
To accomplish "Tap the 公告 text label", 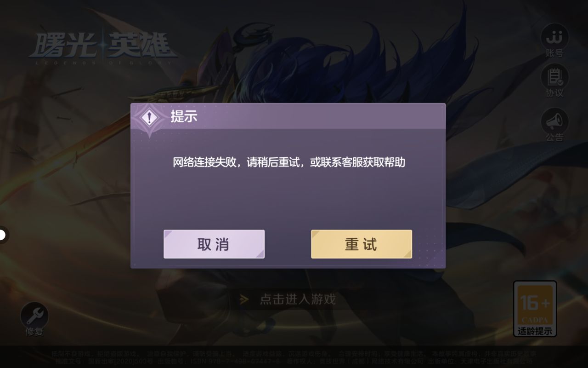I will (x=554, y=138).
